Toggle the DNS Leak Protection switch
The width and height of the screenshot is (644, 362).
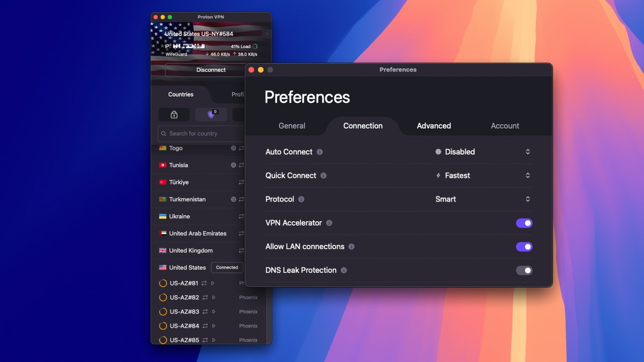tap(524, 270)
